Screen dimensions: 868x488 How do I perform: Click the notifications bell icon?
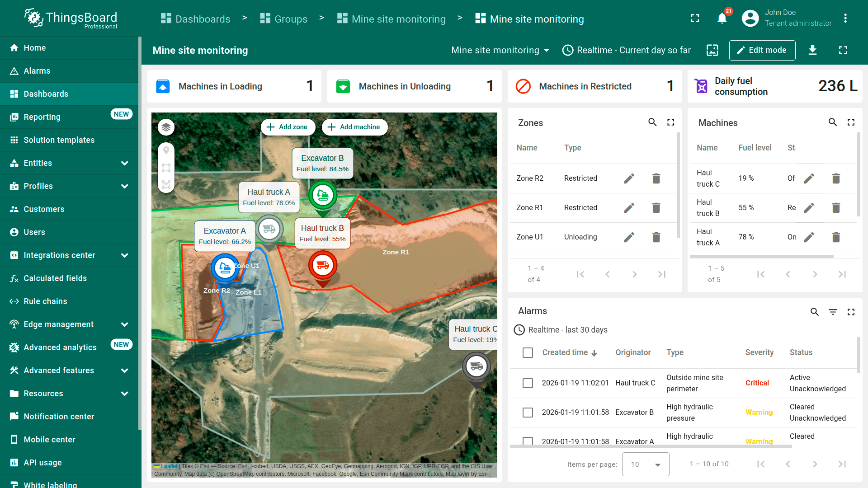tap(722, 19)
